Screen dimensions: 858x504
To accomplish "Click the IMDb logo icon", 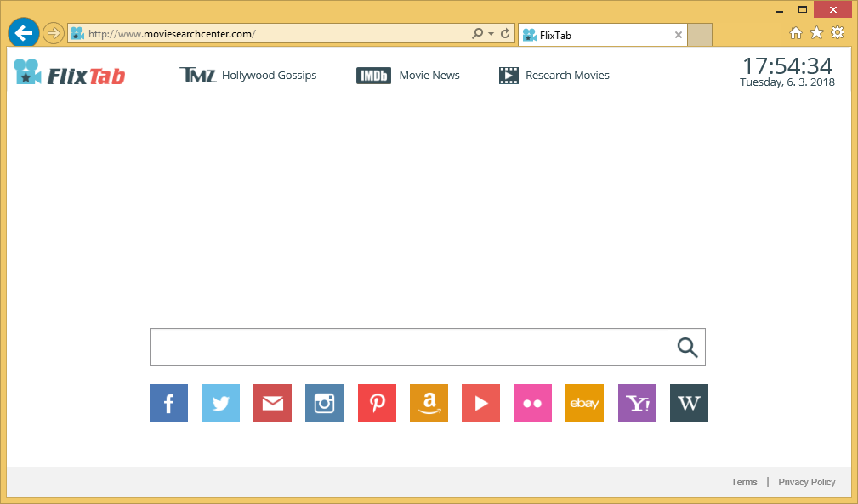I will pyautogui.click(x=373, y=76).
